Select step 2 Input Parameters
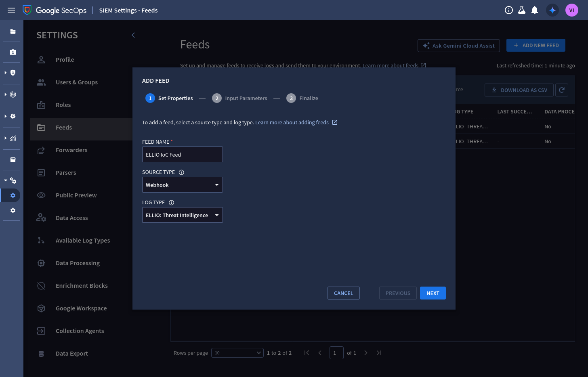 [239, 98]
